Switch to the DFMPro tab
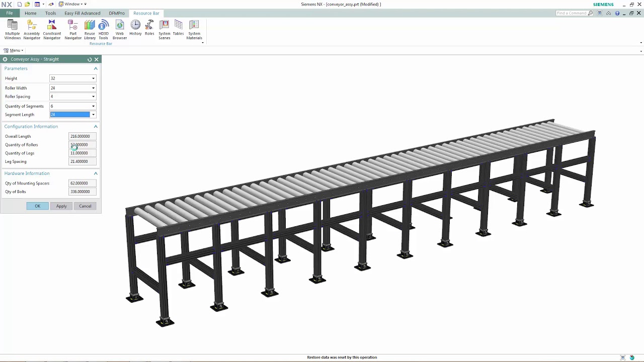The width and height of the screenshot is (644, 362). [x=117, y=13]
